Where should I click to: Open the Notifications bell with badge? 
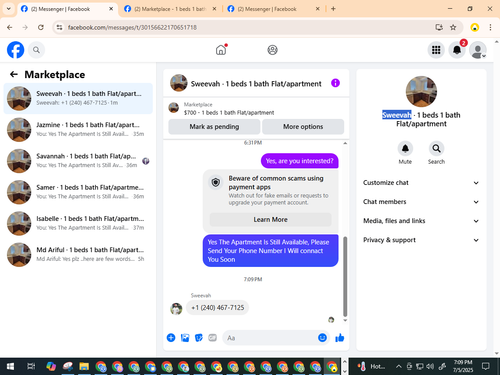(x=457, y=50)
